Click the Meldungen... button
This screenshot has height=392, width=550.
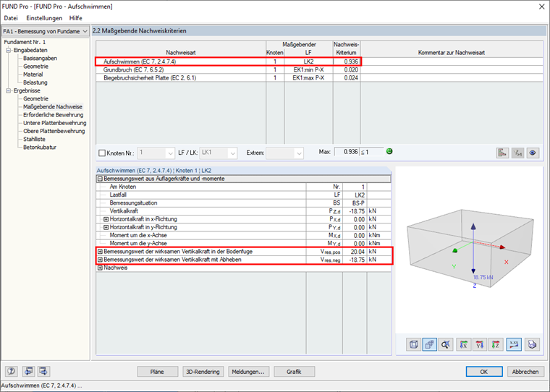[x=248, y=372]
